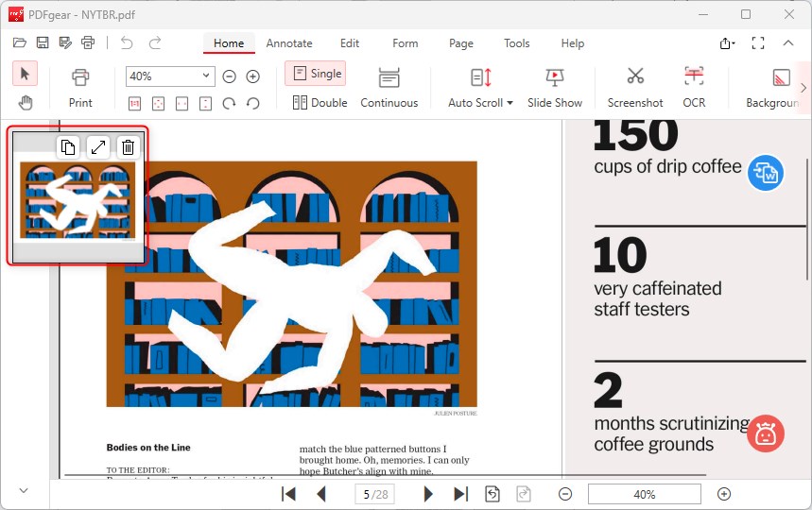Expand the Auto Scroll dropdown arrow
The image size is (812, 510).
[x=510, y=103]
